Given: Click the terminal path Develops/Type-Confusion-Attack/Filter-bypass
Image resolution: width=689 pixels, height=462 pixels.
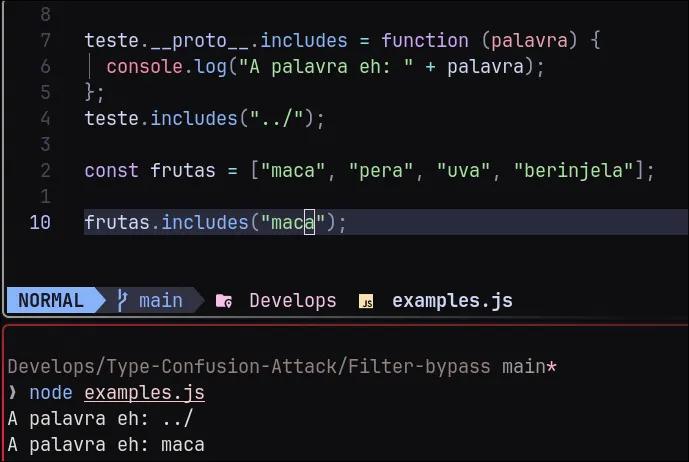Looking at the screenshot, I should [x=249, y=366].
